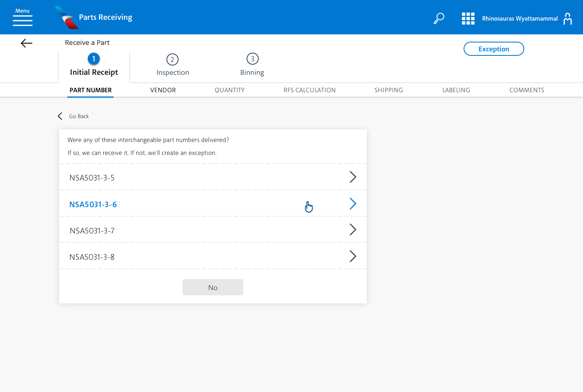Click the No button
Viewport: 583px width, 392px height.
click(x=213, y=287)
